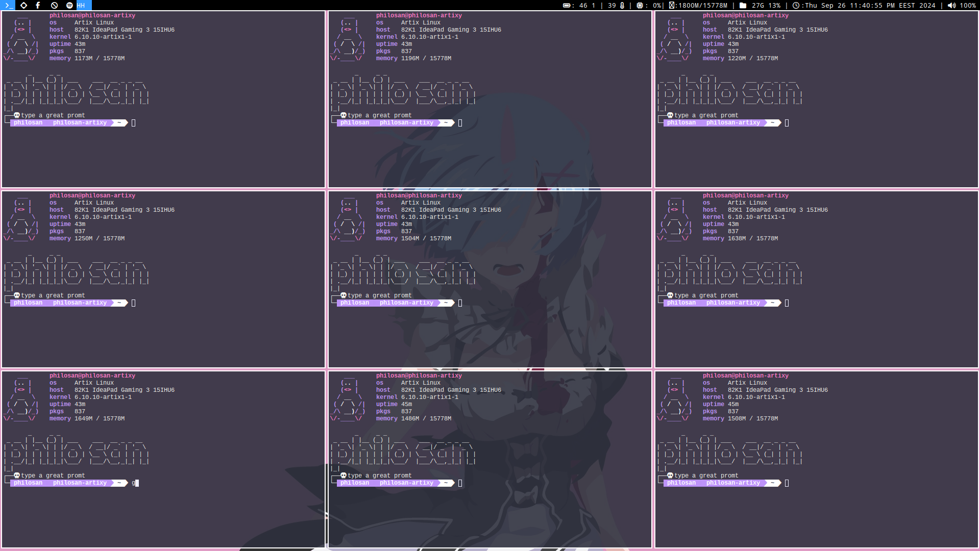Click the HH layout symbol

click(x=81, y=5)
